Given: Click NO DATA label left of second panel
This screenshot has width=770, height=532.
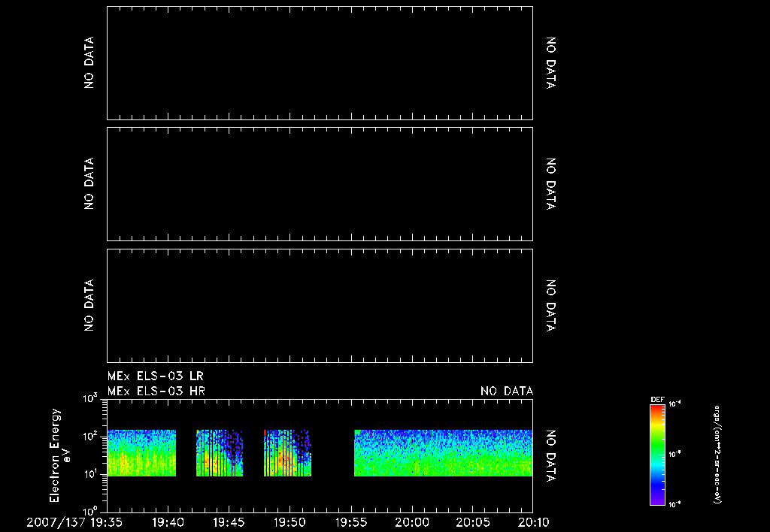Looking at the screenshot, I should click(x=89, y=184).
